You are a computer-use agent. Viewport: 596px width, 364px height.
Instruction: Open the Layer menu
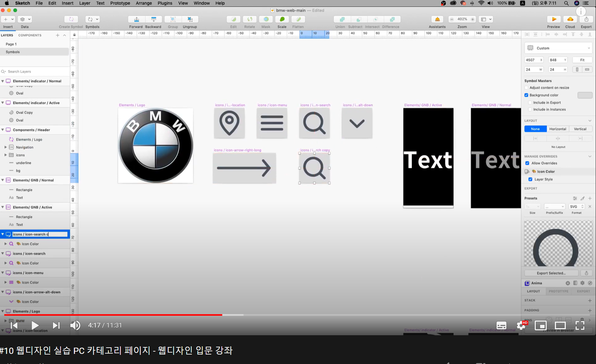click(85, 3)
